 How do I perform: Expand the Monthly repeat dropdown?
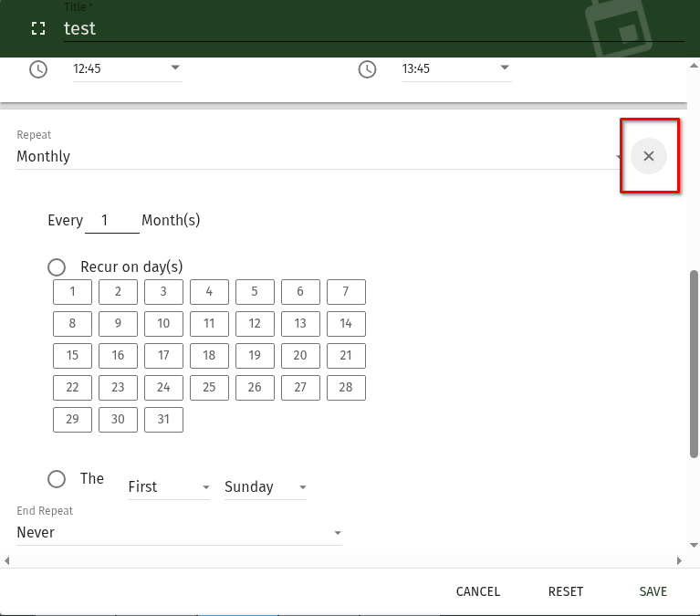[318, 157]
